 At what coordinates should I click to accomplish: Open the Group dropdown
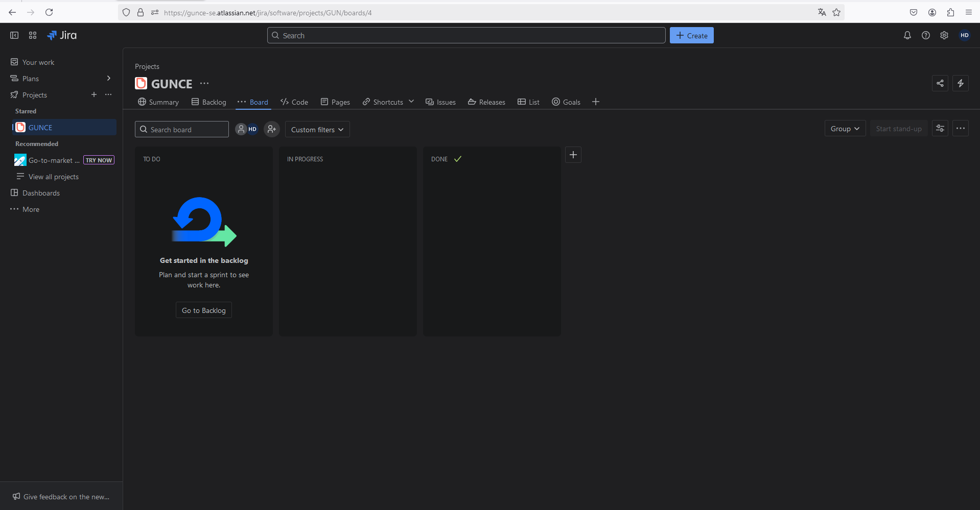(x=845, y=129)
